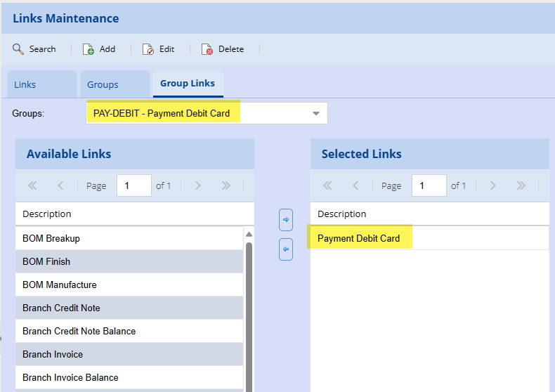Click the Available Links vertical scrollbar
The image size is (555, 392).
(x=249, y=309)
